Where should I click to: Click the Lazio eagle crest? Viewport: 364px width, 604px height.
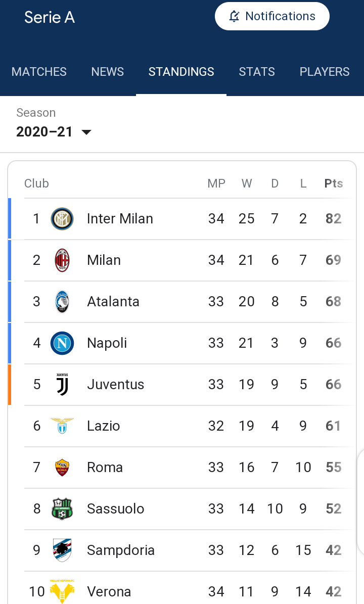(62, 426)
